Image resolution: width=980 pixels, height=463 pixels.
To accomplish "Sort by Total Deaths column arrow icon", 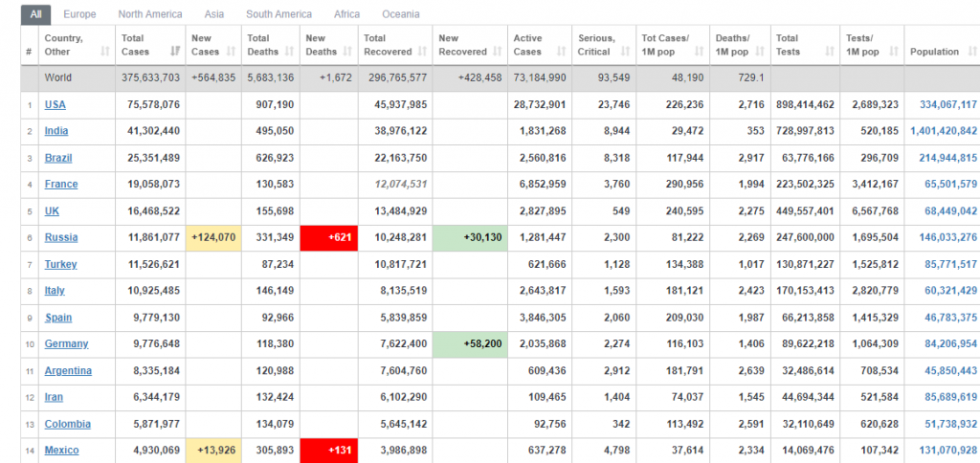I will point(290,52).
